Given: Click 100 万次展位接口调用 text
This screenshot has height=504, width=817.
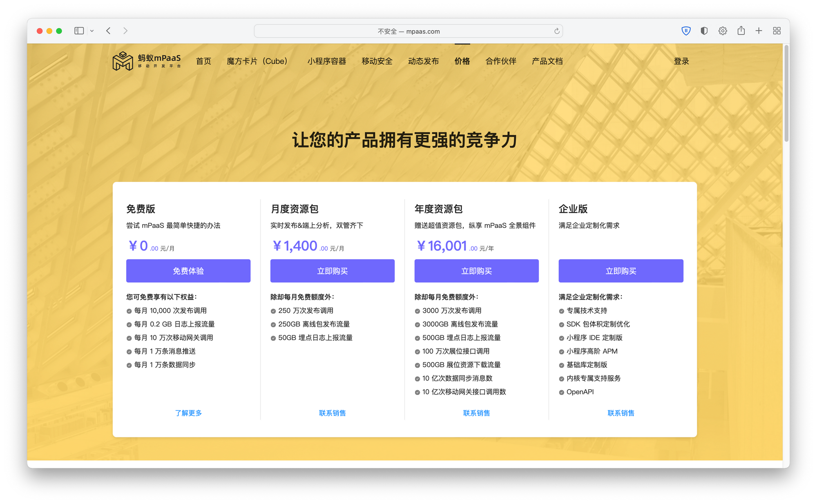Looking at the screenshot, I should click(x=456, y=351).
